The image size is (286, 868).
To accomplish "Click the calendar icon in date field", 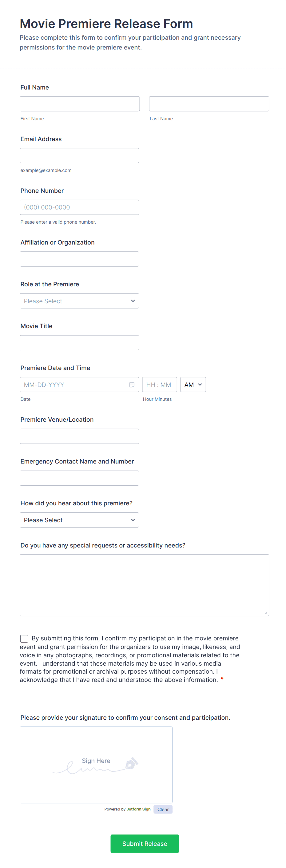I will [x=132, y=384].
